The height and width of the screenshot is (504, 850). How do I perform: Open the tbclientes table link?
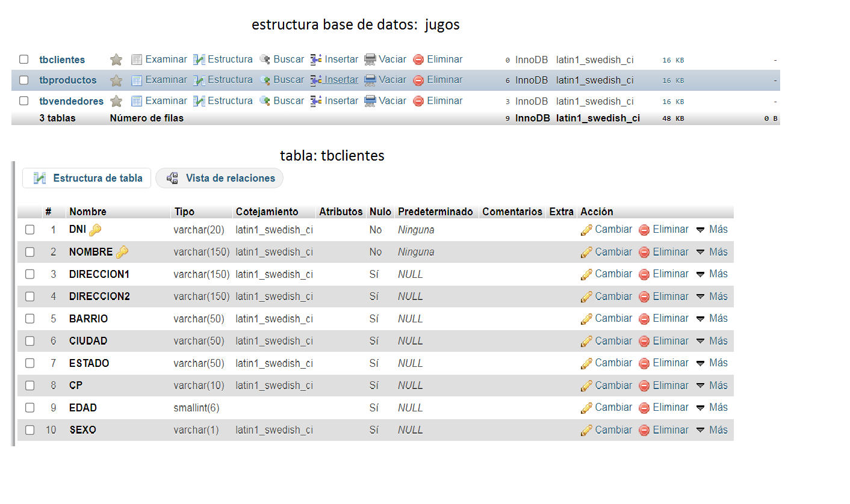62,60
